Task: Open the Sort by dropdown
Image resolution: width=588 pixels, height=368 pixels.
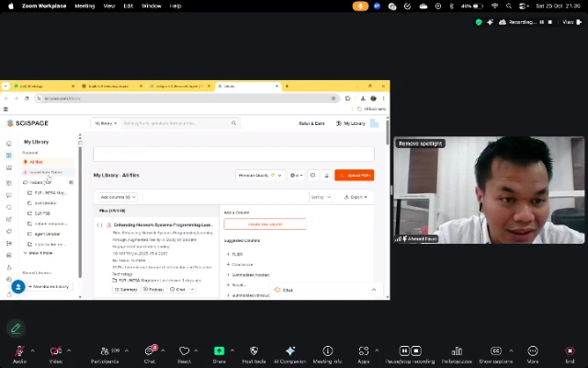Action: pos(321,197)
